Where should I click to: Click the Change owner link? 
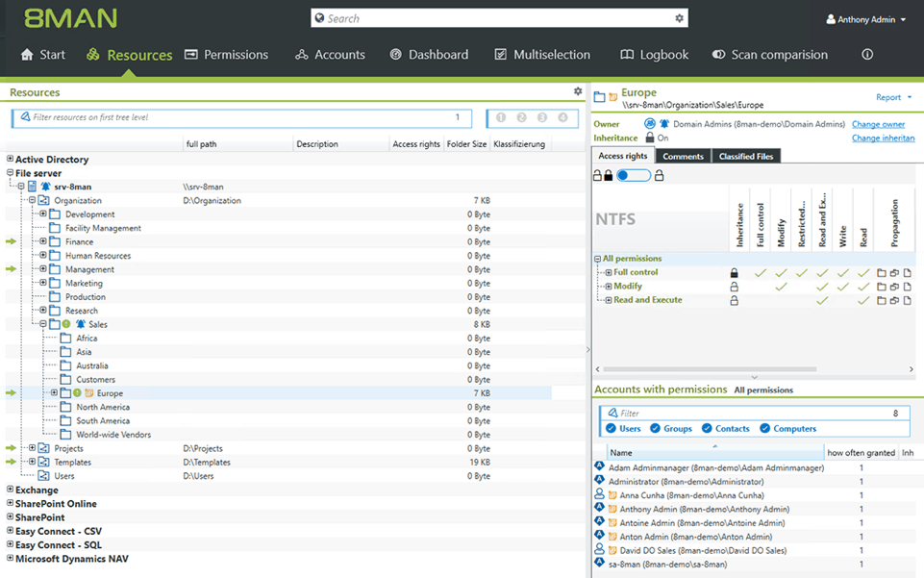click(x=878, y=124)
